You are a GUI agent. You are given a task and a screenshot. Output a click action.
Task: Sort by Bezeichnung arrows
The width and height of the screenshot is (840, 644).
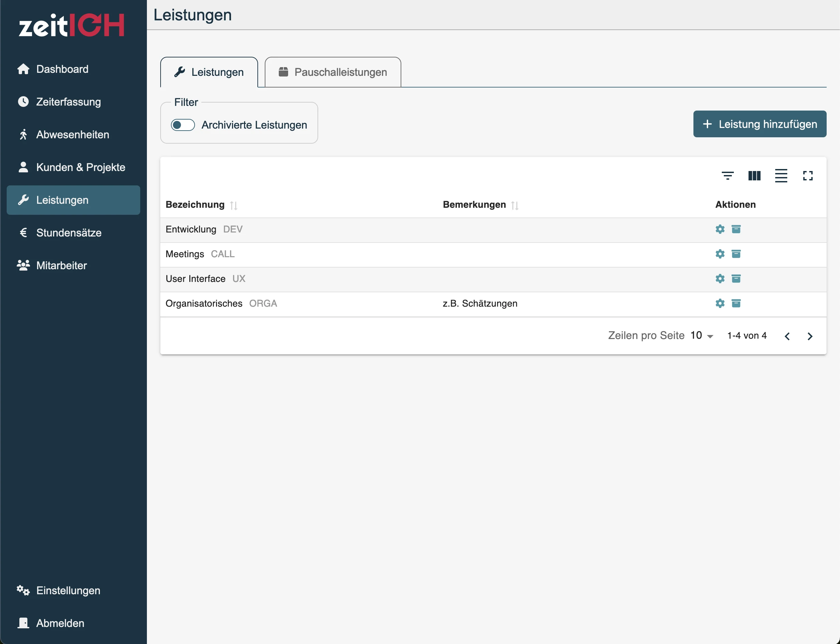click(x=234, y=205)
